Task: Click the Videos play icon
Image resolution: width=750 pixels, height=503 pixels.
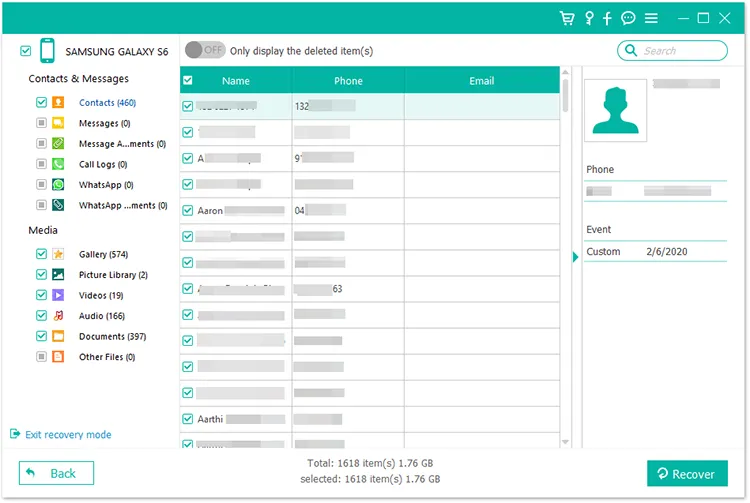Action: pos(58,295)
